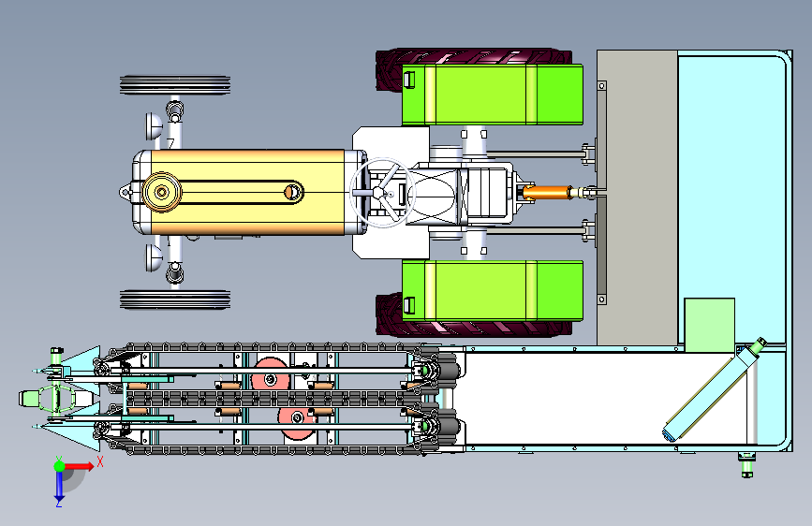Select the orange drive shaft behind tractor
Image resolution: width=812 pixels, height=526 pixels.
click(x=547, y=193)
